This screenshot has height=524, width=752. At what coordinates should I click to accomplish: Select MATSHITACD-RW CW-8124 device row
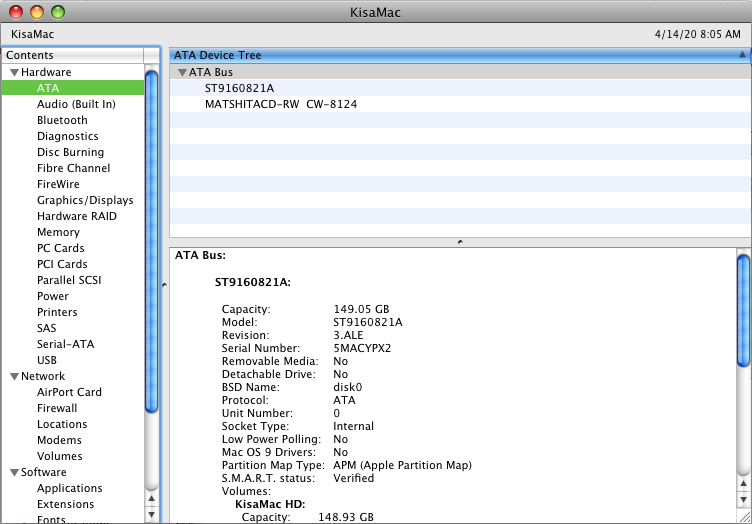tap(460, 104)
